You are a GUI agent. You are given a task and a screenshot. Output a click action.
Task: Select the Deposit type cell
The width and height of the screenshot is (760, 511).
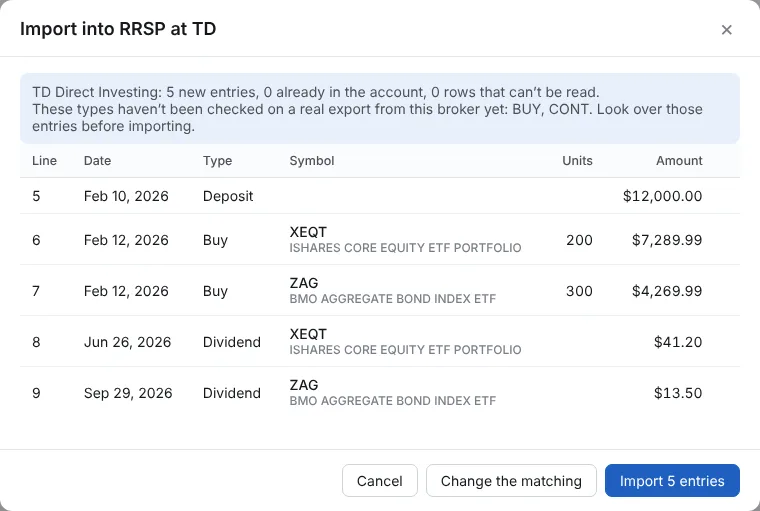[x=228, y=196]
